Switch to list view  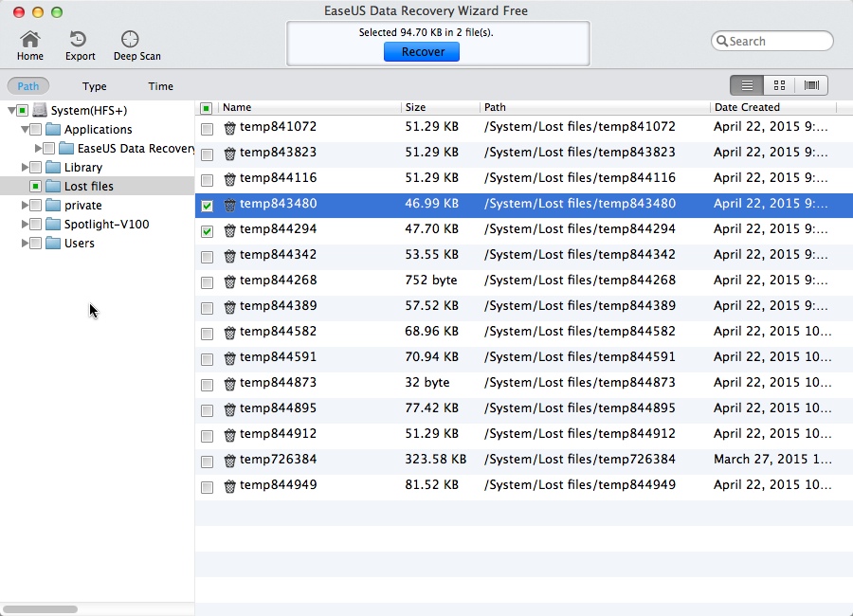point(747,85)
